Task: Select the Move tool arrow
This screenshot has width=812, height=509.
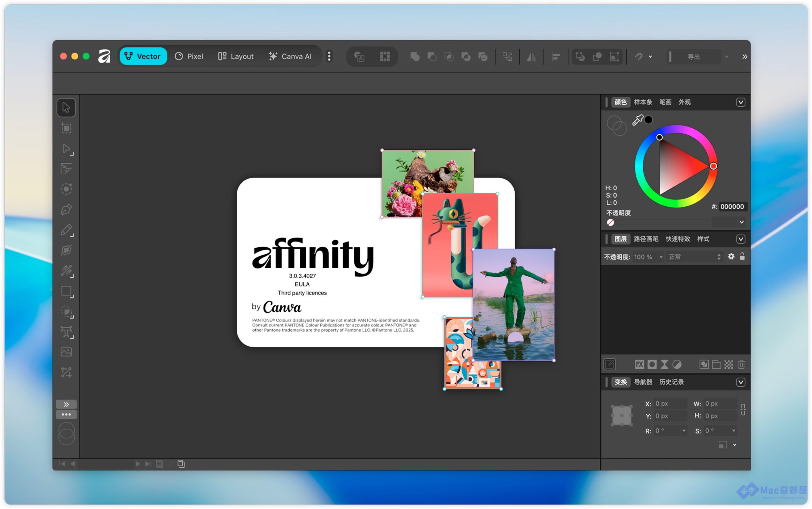Action: (66, 108)
